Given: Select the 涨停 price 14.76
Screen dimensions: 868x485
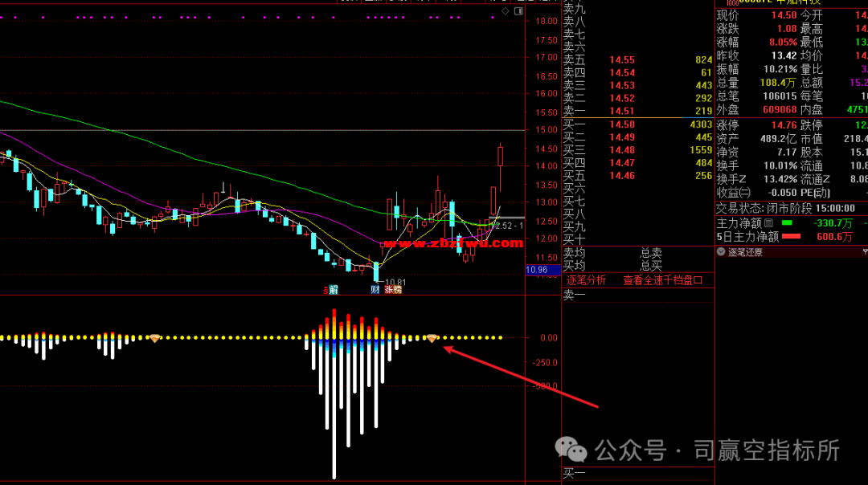Looking at the screenshot, I should [x=784, y=125].
